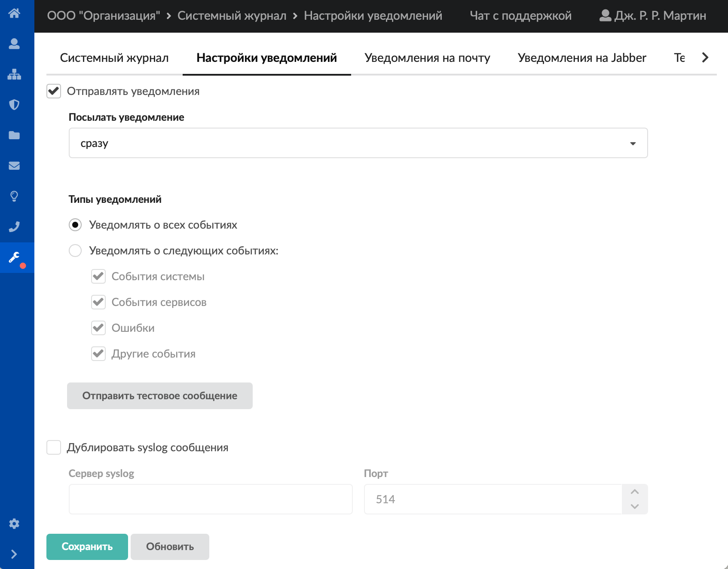Screen dimensions: 728x569
Task: Expand the sidebar with bottom chevron
Action: 14,554
